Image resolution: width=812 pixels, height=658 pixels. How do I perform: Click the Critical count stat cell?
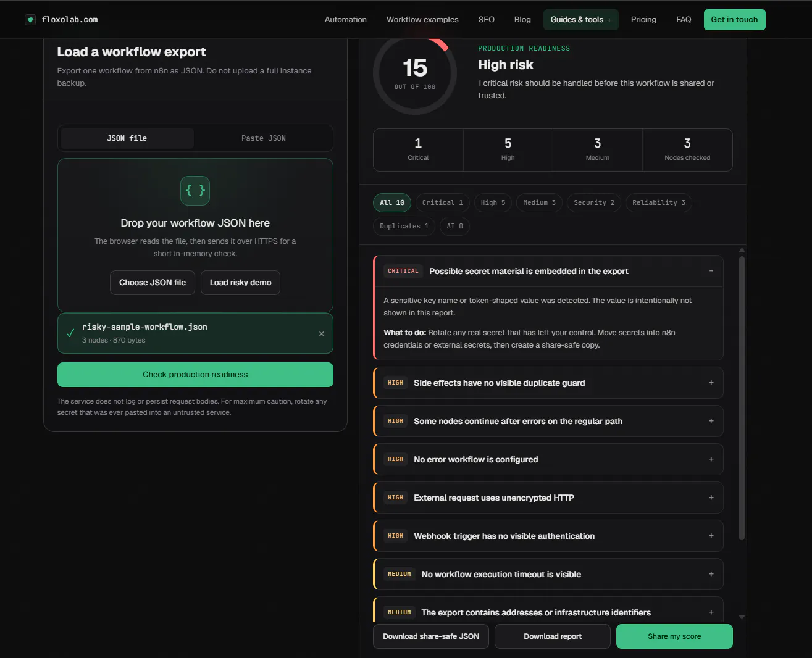[418, 149]
